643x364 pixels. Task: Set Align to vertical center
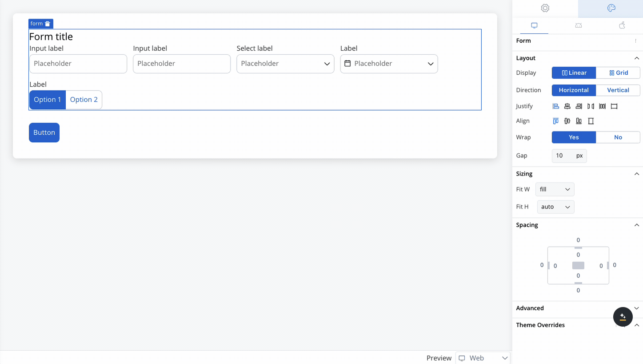click(567, 121)
